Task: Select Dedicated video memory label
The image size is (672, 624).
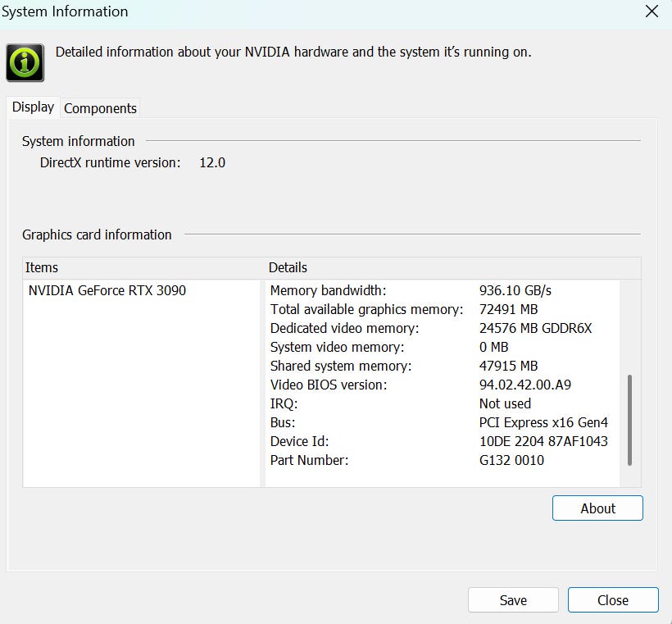Action: click(344, 328)
